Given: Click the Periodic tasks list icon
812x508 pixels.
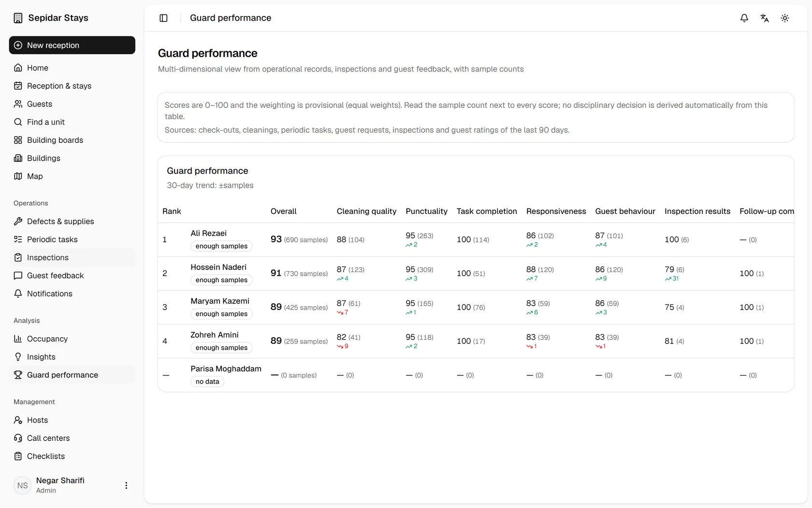Looking at the screenshot, I should point(18,239).
